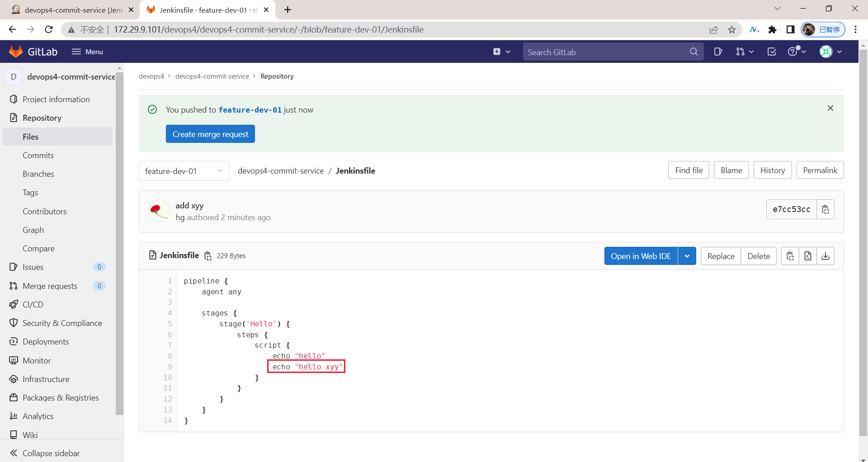Copy file path icon next to Jenkinsfile
Screen dimensions: 868x462
pos(208,256)
